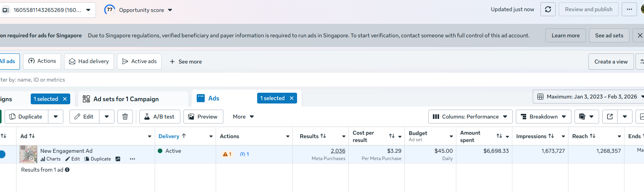Screen dimensions: 644x192
Task: Clear the 1 selected filter on Ads tab
Action: click(x=292, y=99)
